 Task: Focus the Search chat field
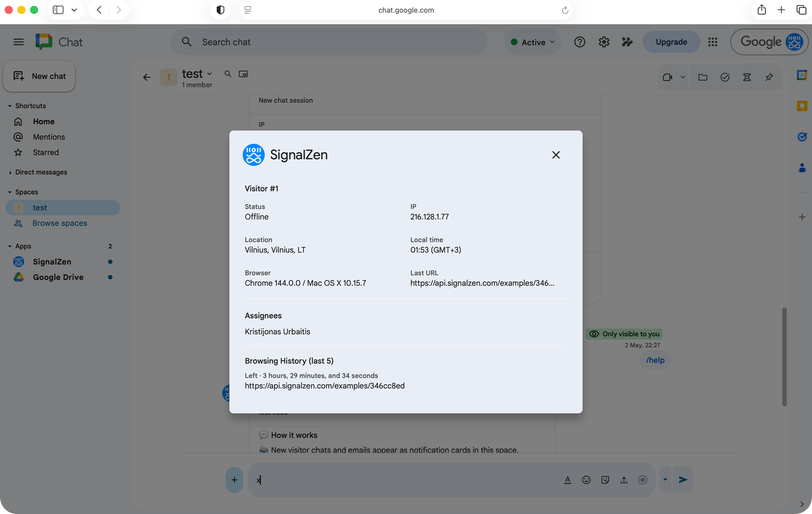[x=329, y=42]
